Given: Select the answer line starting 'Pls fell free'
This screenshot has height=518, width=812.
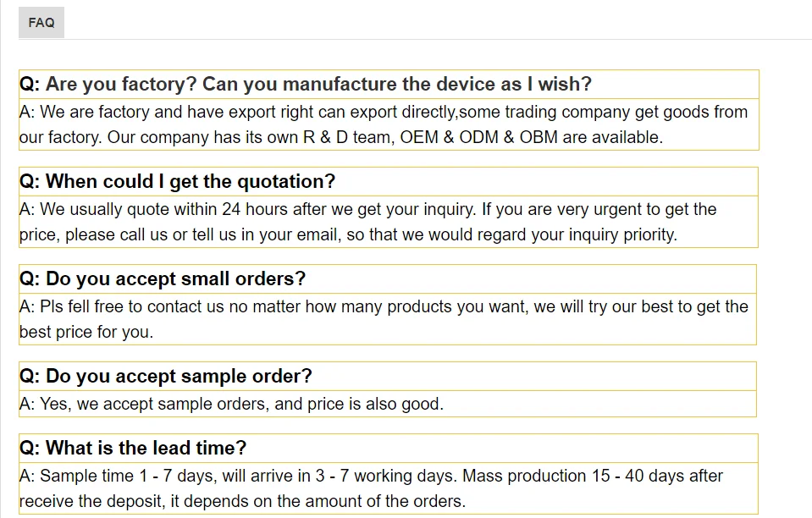Looking at the screenshot, I should (x=383, y=306).
